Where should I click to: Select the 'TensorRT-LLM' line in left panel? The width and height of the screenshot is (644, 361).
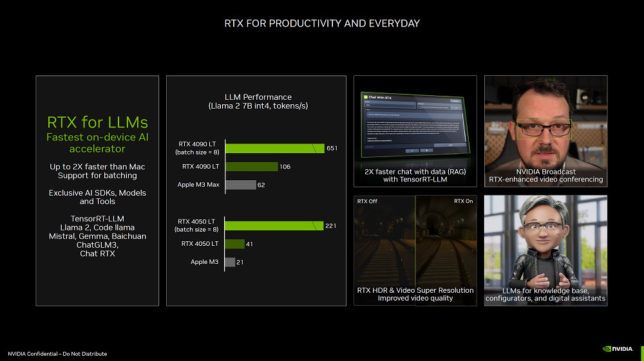click(x=97, y=219)
